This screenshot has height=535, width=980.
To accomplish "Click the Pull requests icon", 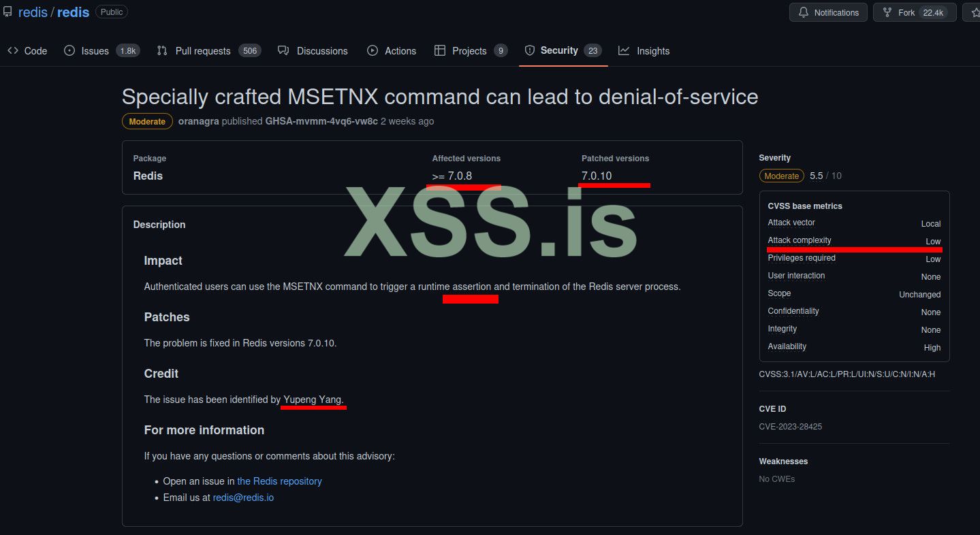I will [162, 51].
